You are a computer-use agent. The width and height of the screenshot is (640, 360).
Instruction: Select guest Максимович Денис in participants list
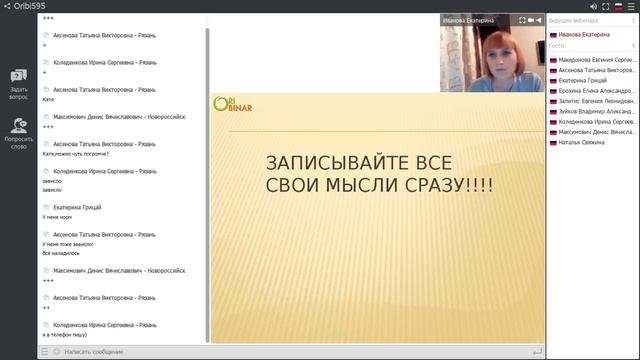[593, 132]
